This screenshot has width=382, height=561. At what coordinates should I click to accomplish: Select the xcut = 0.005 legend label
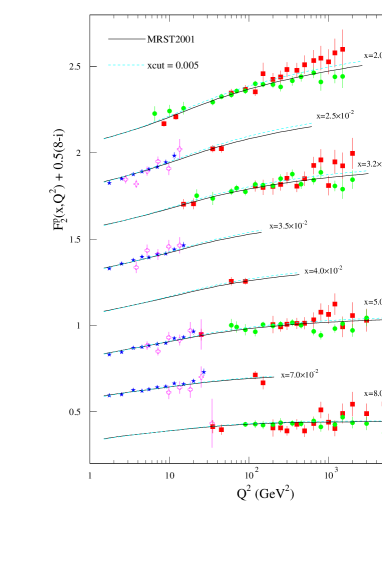click(x=173, y=65)
